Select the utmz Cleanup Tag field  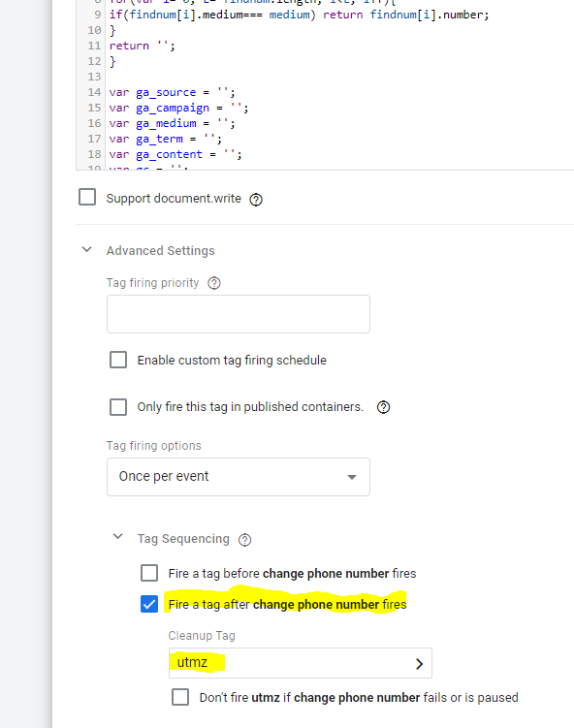tap(300, 663)
